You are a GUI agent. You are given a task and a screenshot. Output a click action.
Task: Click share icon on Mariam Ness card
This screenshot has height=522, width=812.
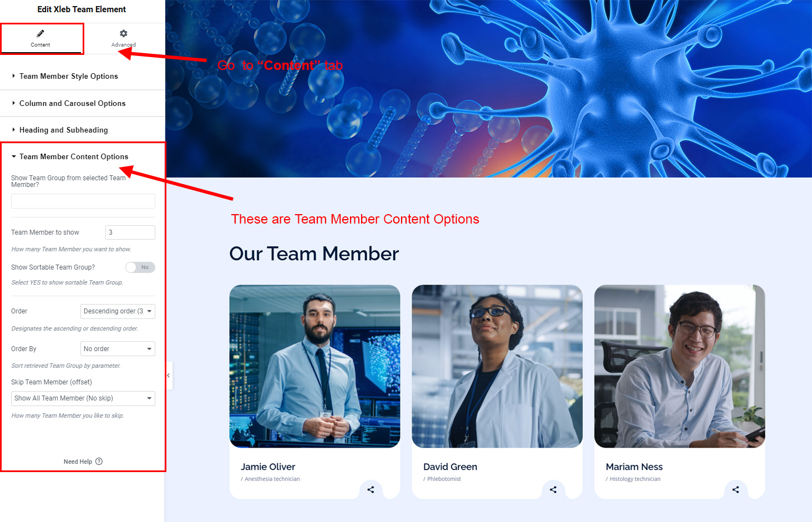click(x=735, y=490)
